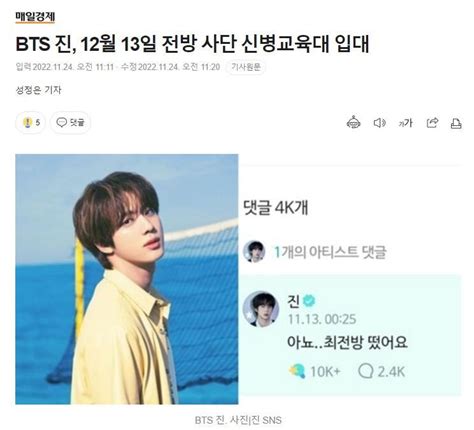Click the reply bubble showing 2.4K
Image resolution: width=474 pixels, height=430 pixels.
pos(365,371)
